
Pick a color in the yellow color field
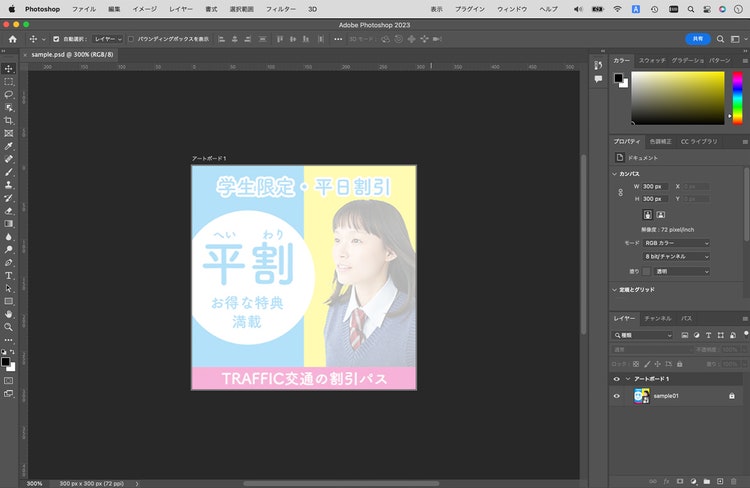pyautogui.click(x=678, y=98)
